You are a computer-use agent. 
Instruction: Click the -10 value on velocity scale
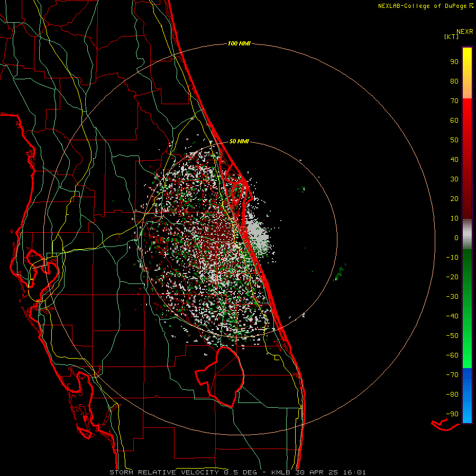click(x=452, y=258)
